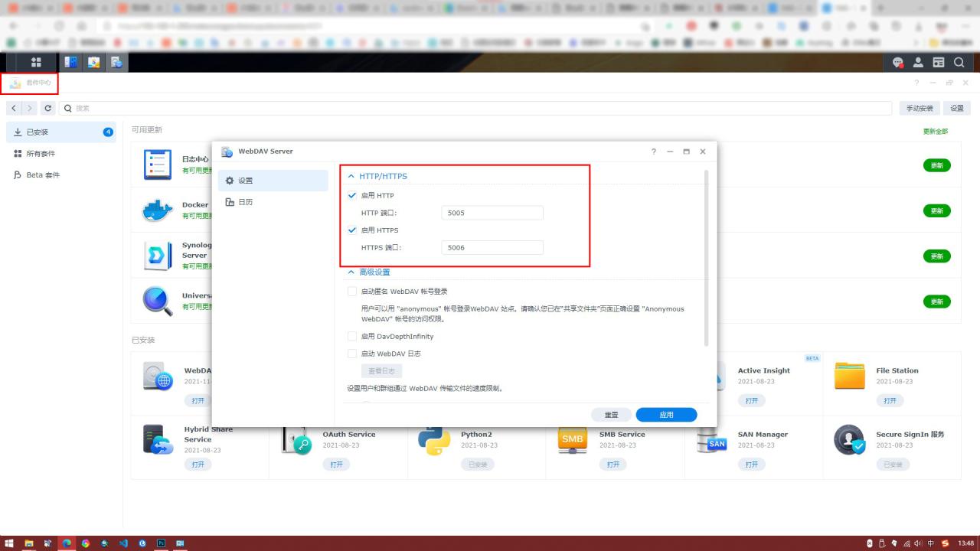The width and height of the screenshot is (980, 551).
Task: Click the WebDAV Server icon in DSM taskbar
Action: point(116,62)
